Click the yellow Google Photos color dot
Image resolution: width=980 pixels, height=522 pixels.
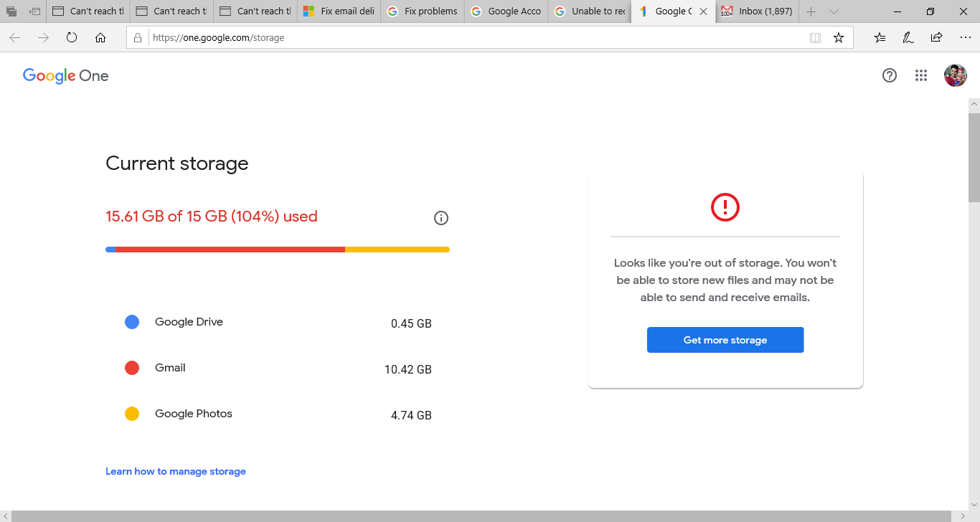click(x=132, y=414)
